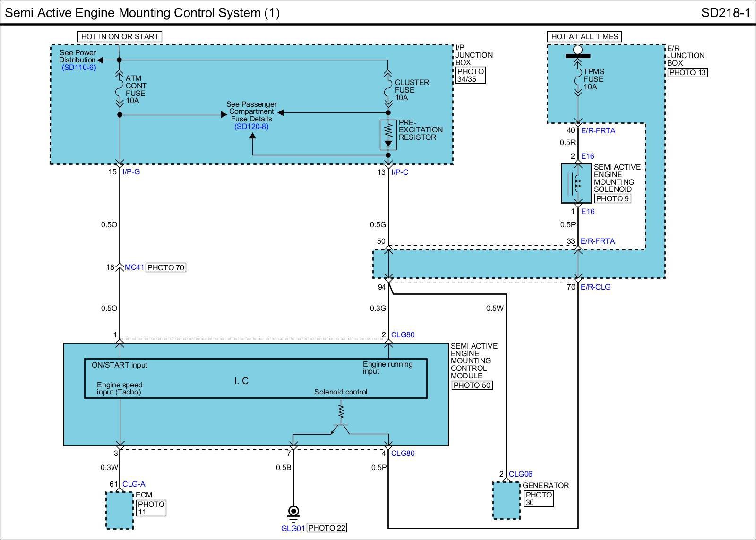Open PHOTO 30 of the generator

point(538,498)
